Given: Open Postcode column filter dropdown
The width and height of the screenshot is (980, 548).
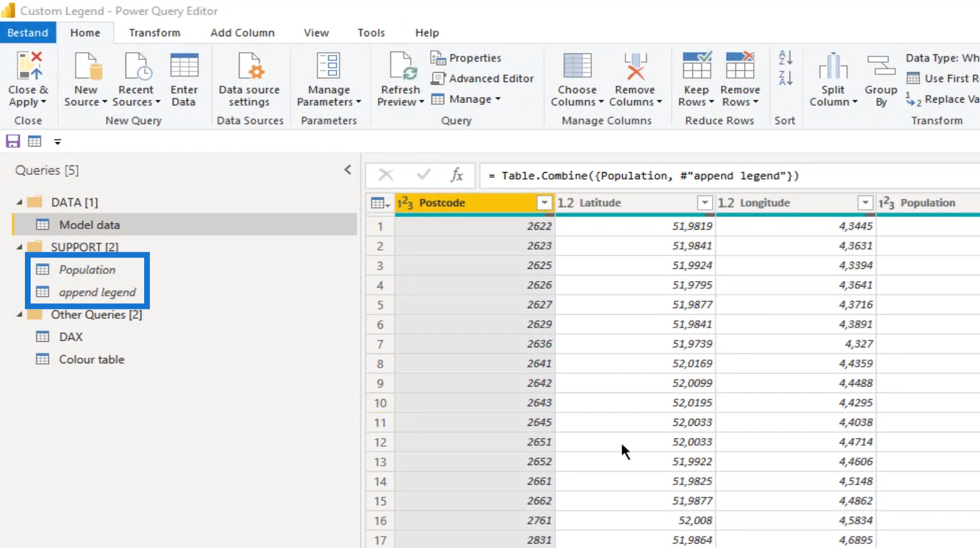Looking at the screenshot, I should (544, 203).
